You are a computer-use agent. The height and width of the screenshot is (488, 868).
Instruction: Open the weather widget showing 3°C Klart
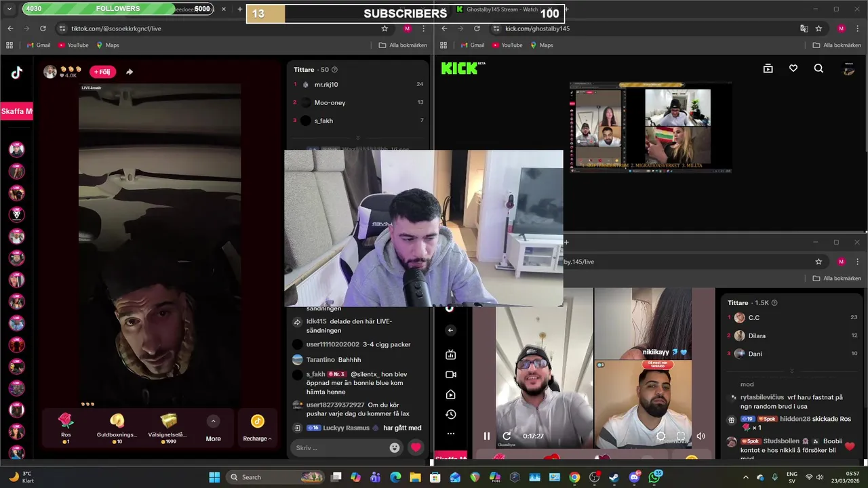click(22, 477)
